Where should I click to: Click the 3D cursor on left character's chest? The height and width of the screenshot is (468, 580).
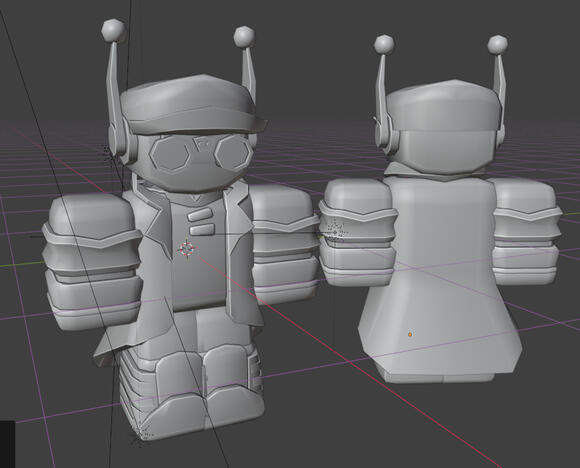click(187, 249)
